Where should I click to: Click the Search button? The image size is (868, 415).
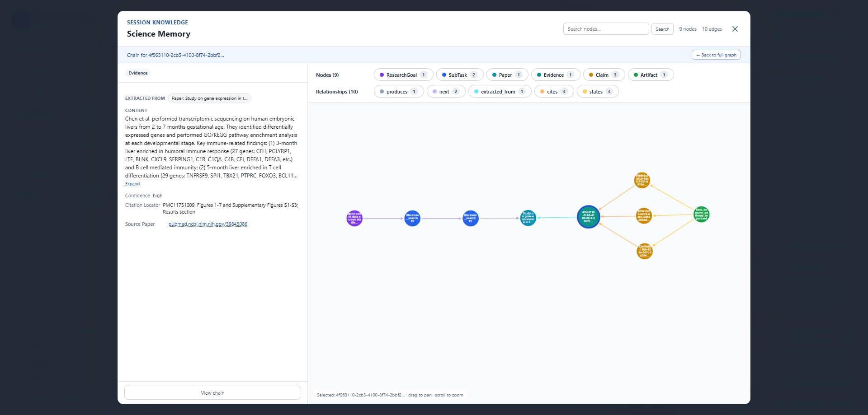662,29
